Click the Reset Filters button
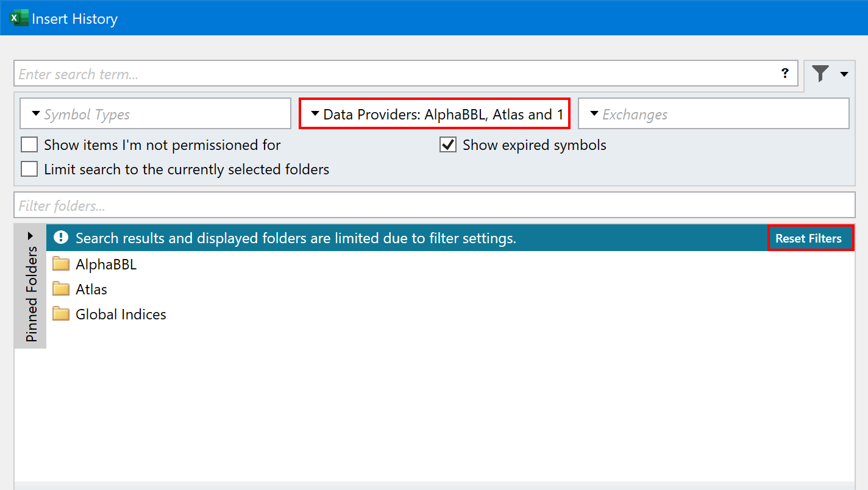This screenshot has width=868, height=490. click(811, 238)
